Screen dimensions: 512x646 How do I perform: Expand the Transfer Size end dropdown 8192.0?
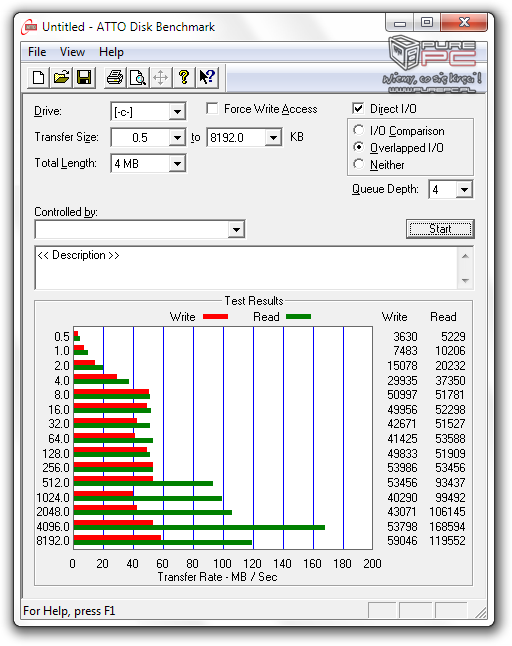coord(274,137)
